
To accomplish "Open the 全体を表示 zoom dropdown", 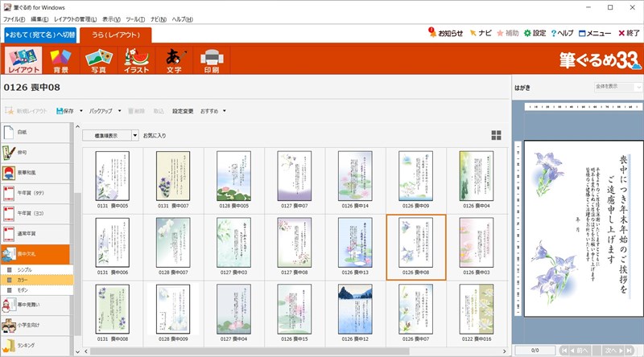I will click(617, 87).
